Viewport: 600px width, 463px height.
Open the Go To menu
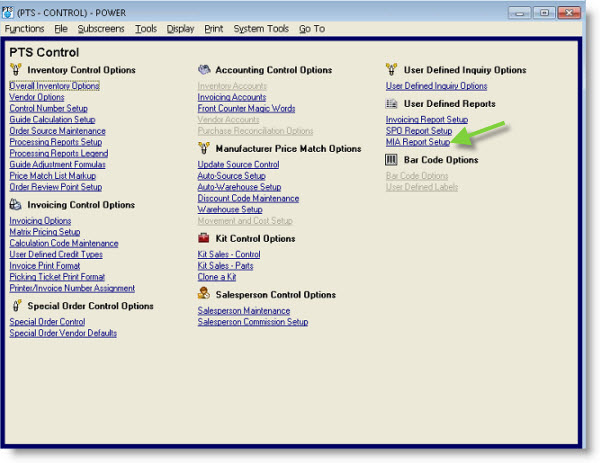click(312, 29)
